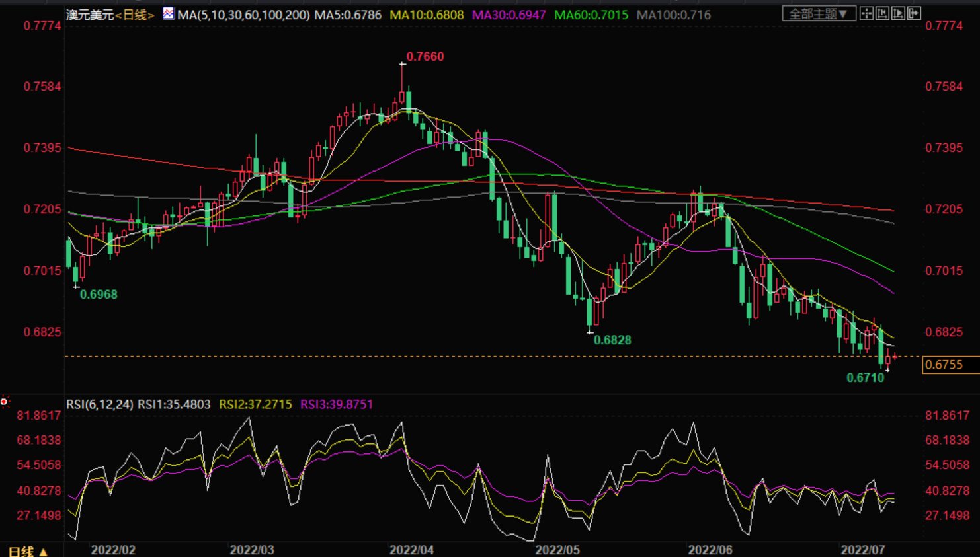Click the right RSI axis 81.8617 label
This screenshot has width=980, height=557.
[948, 416]
